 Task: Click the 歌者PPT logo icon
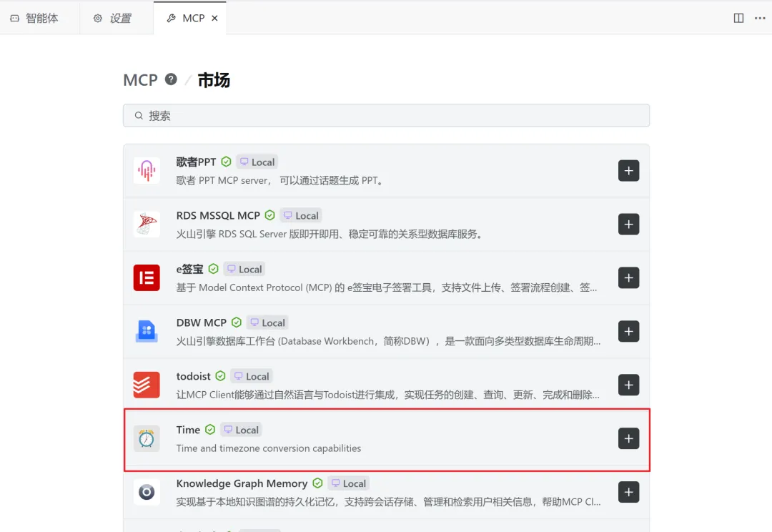(147, 171)
